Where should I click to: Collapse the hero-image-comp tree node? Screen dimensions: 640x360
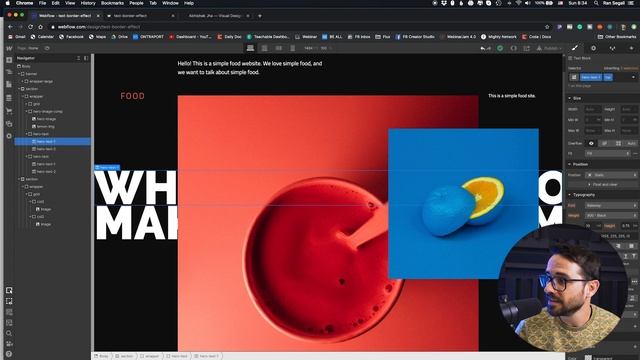tap(27, 111)
